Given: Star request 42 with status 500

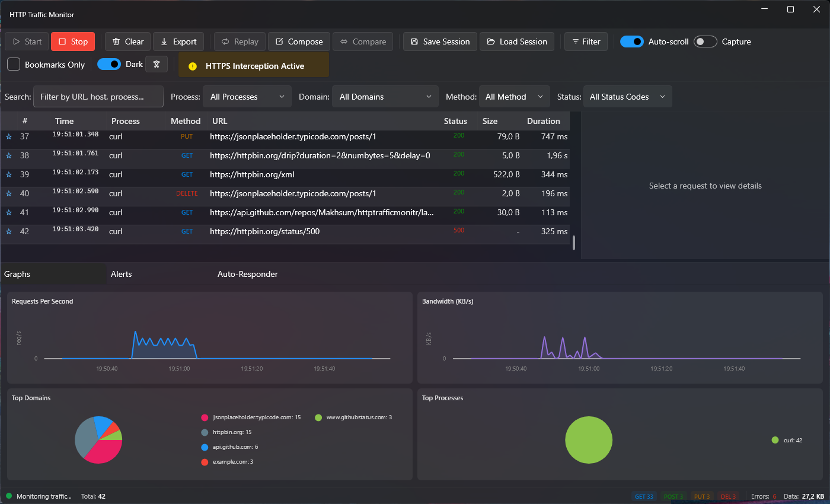Looking at the screenshot, I should 9,232.
